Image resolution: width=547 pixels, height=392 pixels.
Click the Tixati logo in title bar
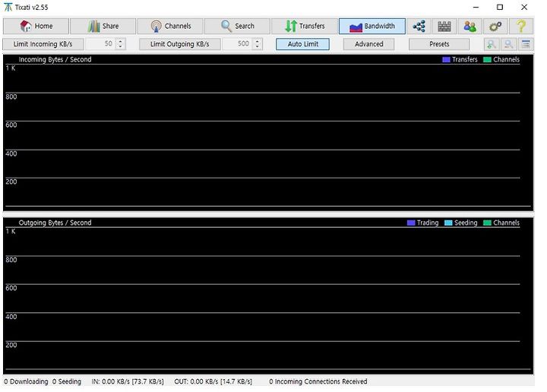tap(8, 7)
